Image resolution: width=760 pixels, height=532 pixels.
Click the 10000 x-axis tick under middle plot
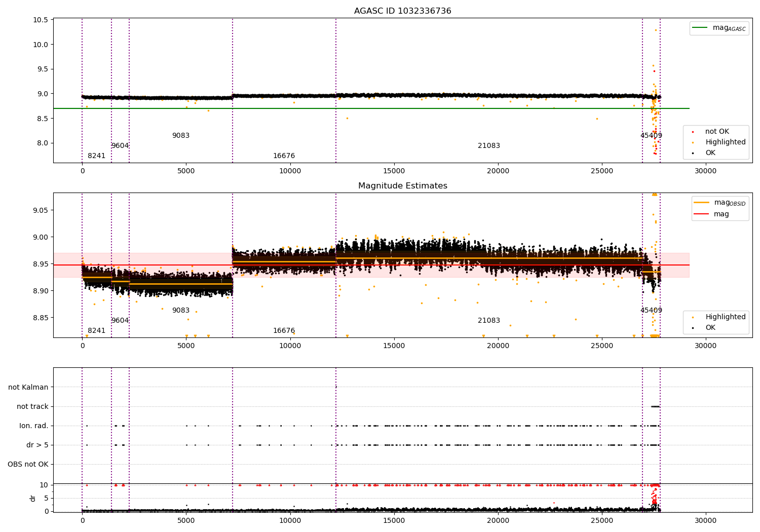pyautogui.click(x=290, y=346)
